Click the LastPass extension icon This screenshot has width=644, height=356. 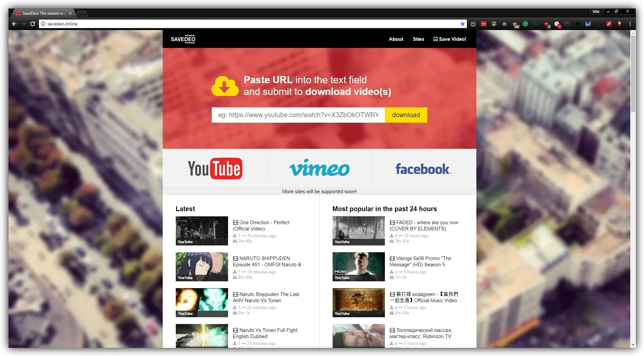point(483,24)
